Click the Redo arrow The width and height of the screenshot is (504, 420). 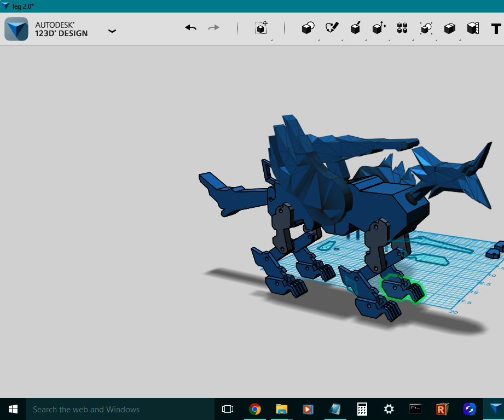213,27
